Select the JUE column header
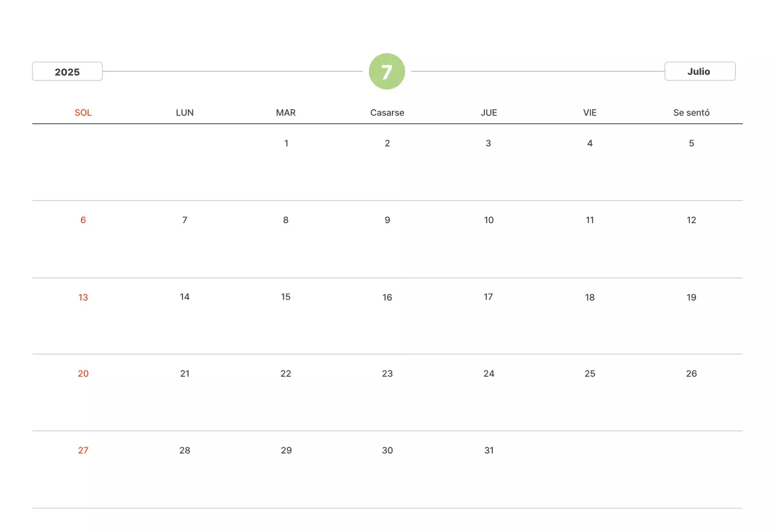Image resolution: width=774 pixels, height=532 pixels. point(489,112)
